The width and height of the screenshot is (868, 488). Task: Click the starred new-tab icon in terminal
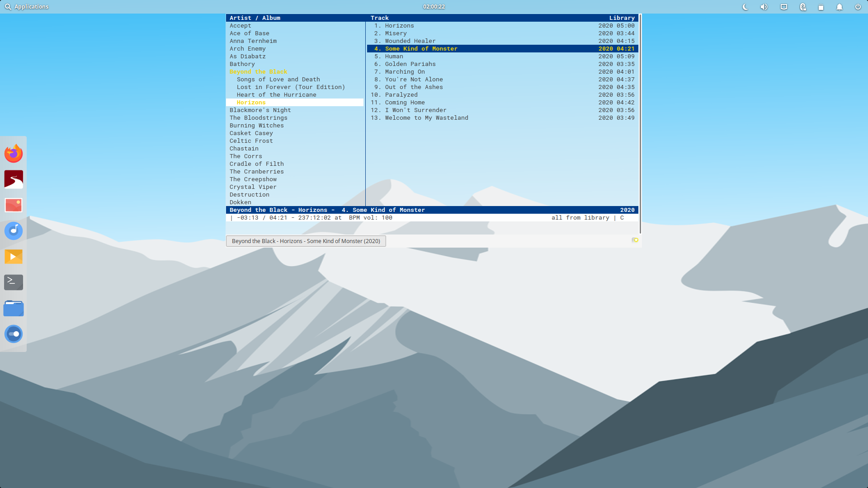pyautogui.click(x=635, y=240)
